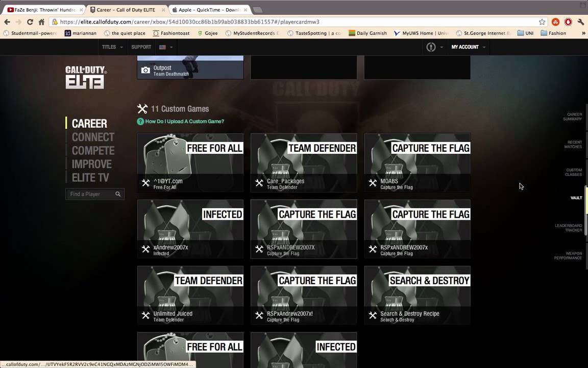Open the MyUWS Home bookmark

(421, 33)
